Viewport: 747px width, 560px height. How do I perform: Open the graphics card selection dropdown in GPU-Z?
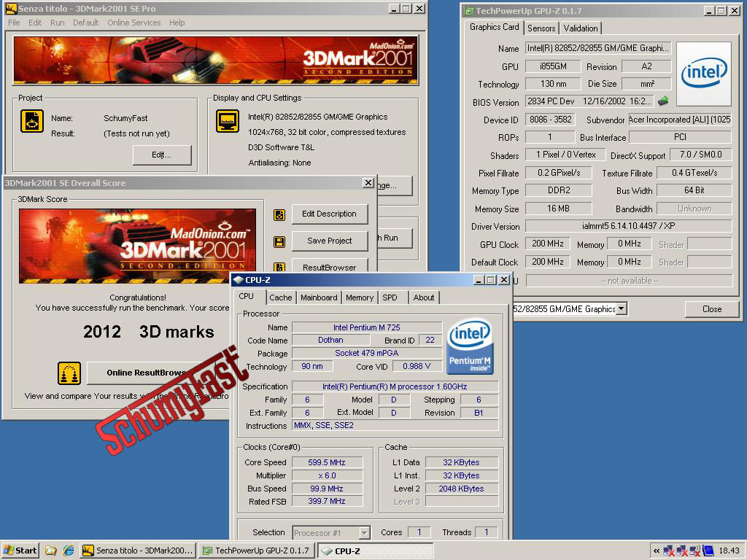[x=621, y=308]
